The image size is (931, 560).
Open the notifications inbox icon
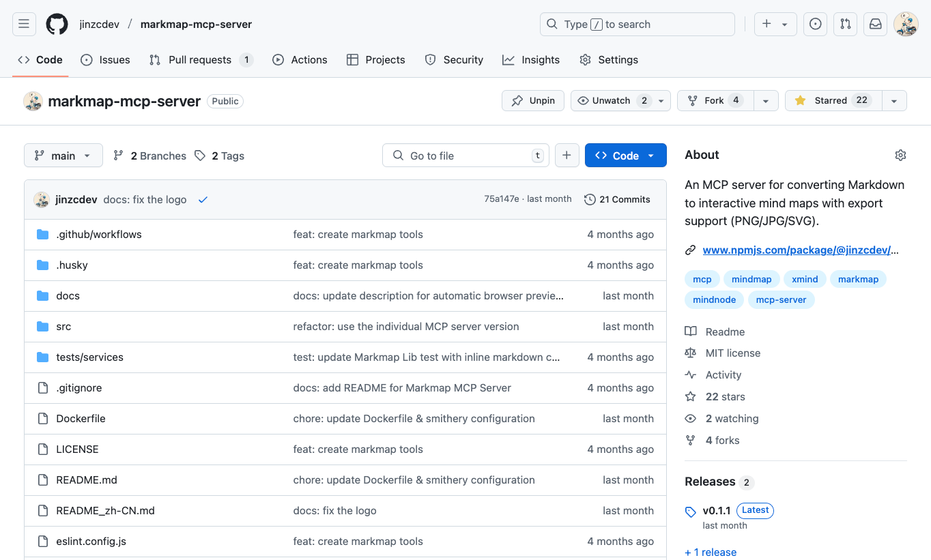[875, 24]
